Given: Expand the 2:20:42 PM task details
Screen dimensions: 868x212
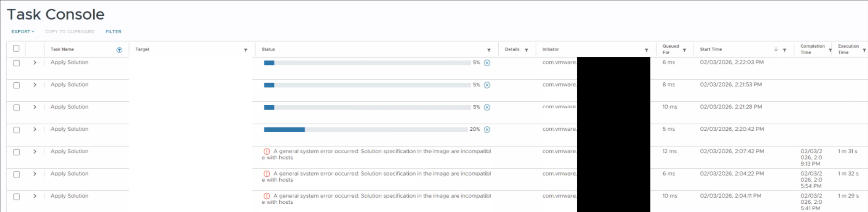Looking at the screenshot, I should [35, 129].
